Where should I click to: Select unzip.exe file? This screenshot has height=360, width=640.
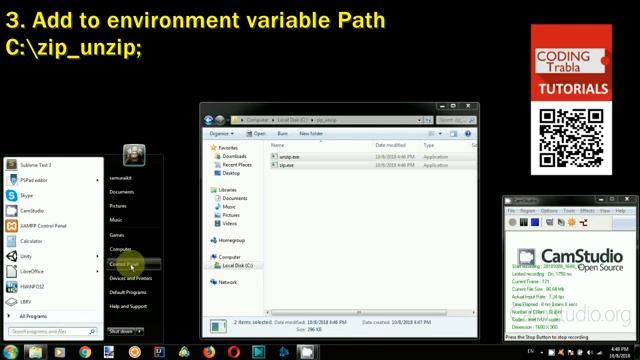pos(290,157)
